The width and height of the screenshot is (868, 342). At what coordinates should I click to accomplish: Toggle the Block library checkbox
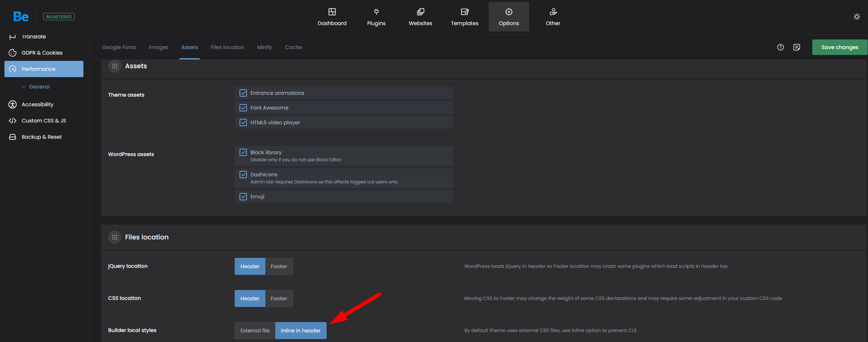(x=243, y=152)
